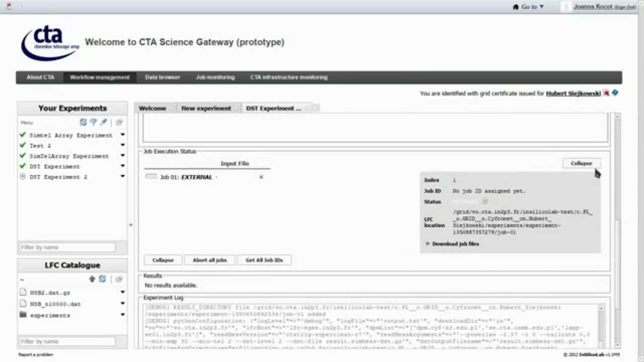Screen dimensions: 644x362
Task: Open CTA infrastructure monitoring menu
Action: click(289, 77)
